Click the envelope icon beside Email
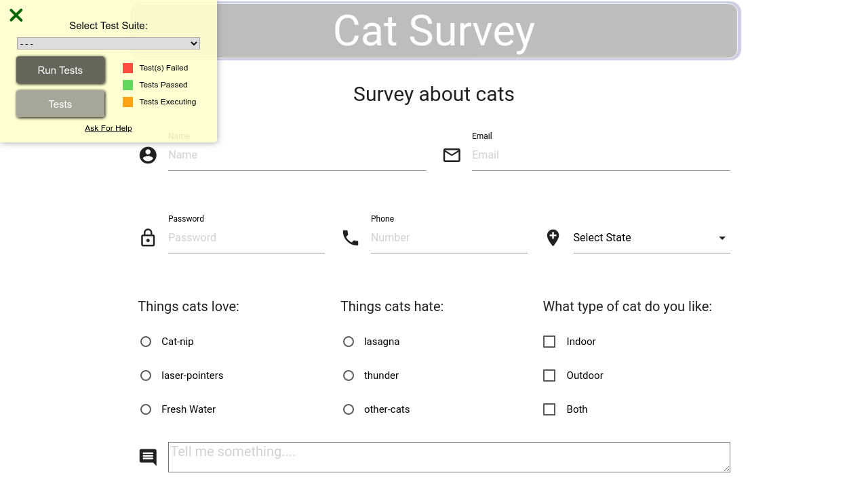868x488 pixels. click(x=452, y=155)
